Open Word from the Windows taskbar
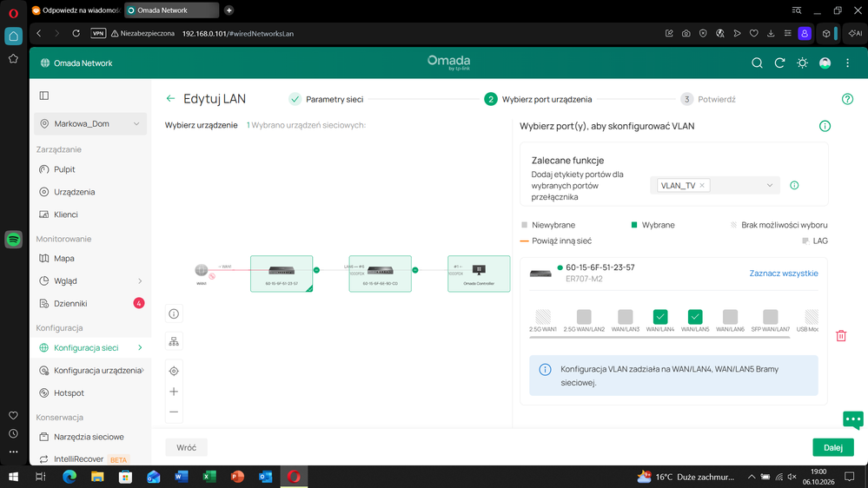868x488 pixels. click(181, 477)
